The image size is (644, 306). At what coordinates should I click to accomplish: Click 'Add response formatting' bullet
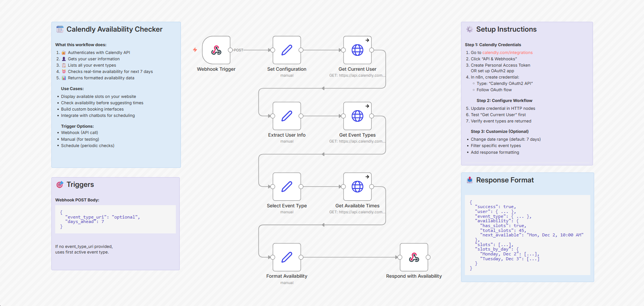(x=495, y=152)
